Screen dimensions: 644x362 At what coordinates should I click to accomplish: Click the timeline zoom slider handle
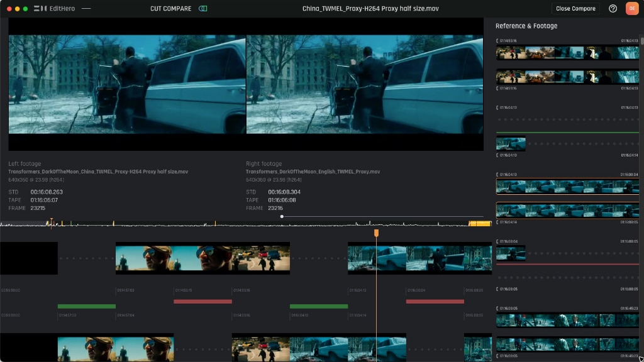(x=282, y=216)
